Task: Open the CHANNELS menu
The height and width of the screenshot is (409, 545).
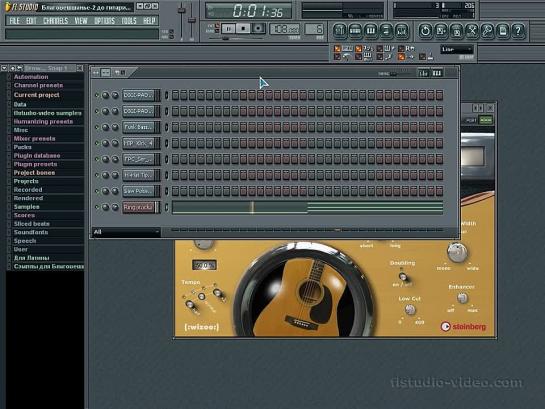Action: point(56,21)
